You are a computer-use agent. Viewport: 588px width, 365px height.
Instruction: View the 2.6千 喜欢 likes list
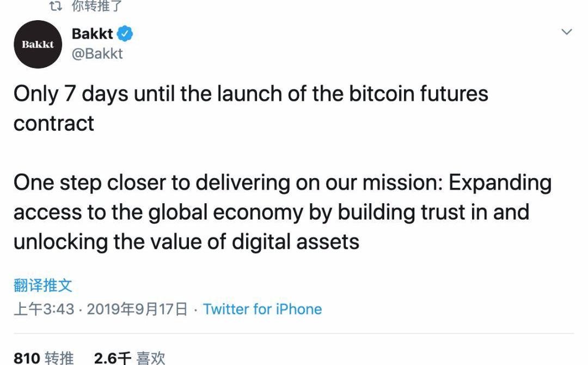point(130,358)
